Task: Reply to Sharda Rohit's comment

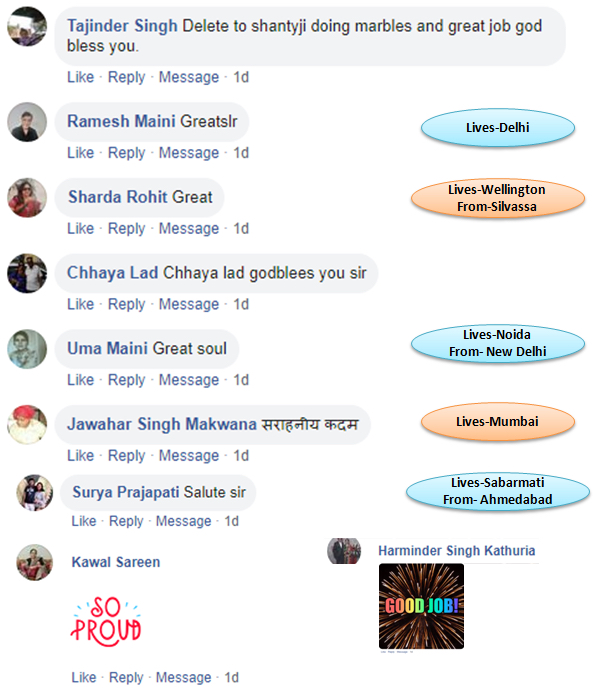Action: point(126,229)
